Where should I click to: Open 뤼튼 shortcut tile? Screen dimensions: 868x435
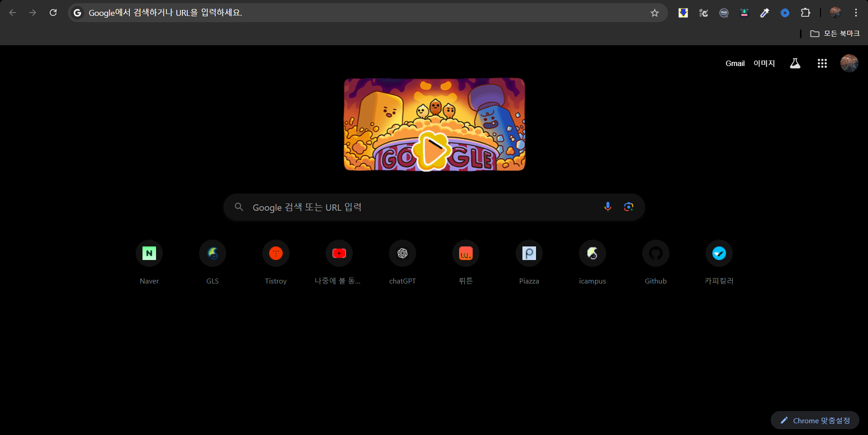[x=465, y=253]
